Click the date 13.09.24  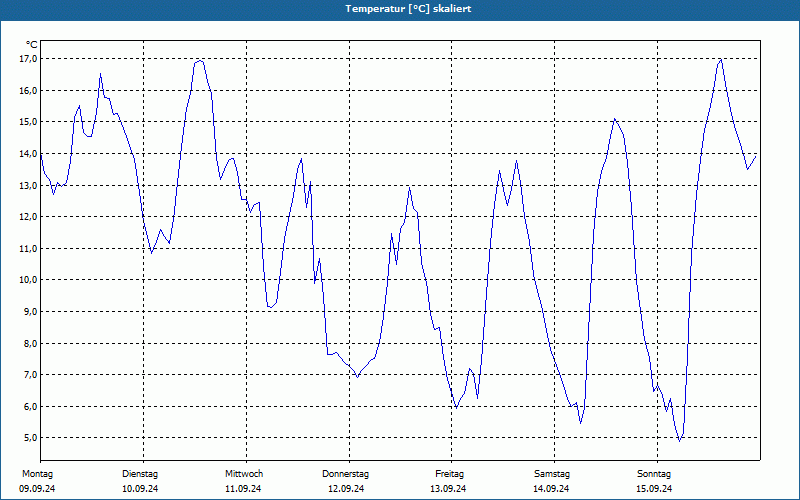(448, 489)
